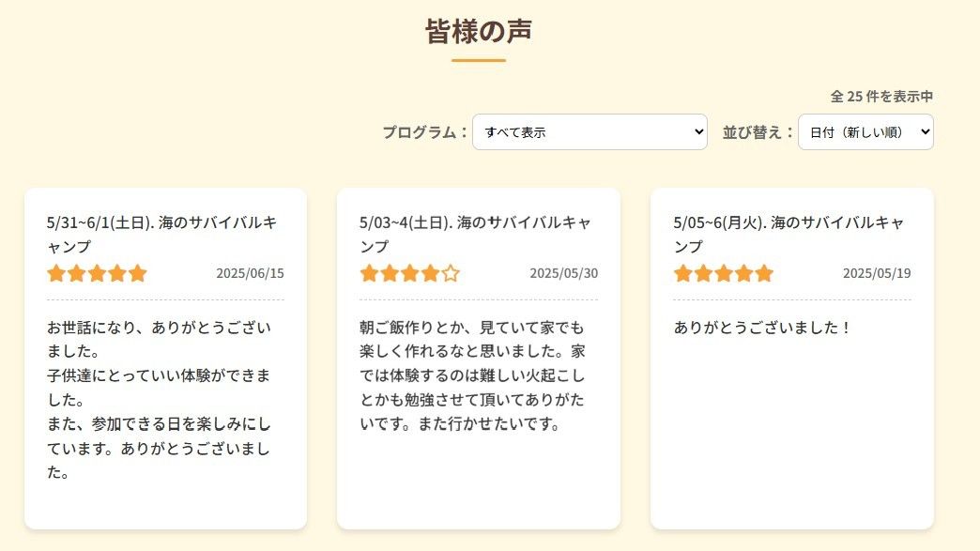Open the プログラム filter dropdown
This screenshot has height=551, width=980.
pyautogui.click(x=590, y=131)
